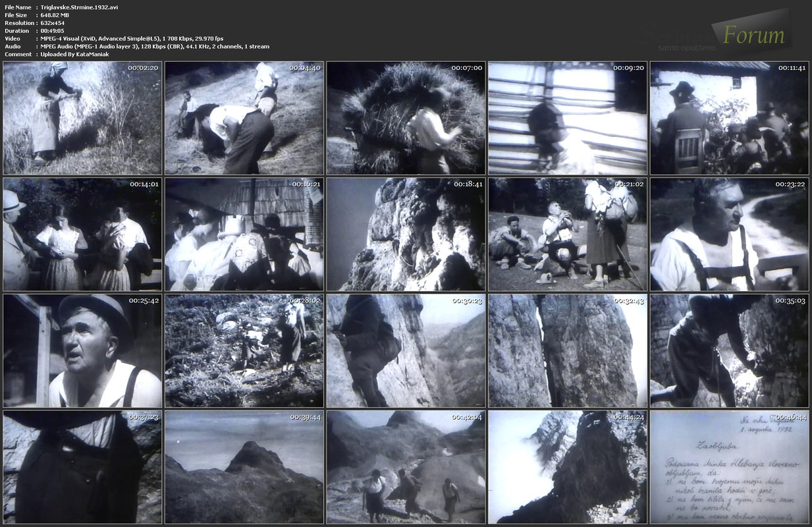The width and height of the screenshot is (812, 527).
Task: Select the mountain peak thumbnail at 00:39:44
Action: point(244,468)
